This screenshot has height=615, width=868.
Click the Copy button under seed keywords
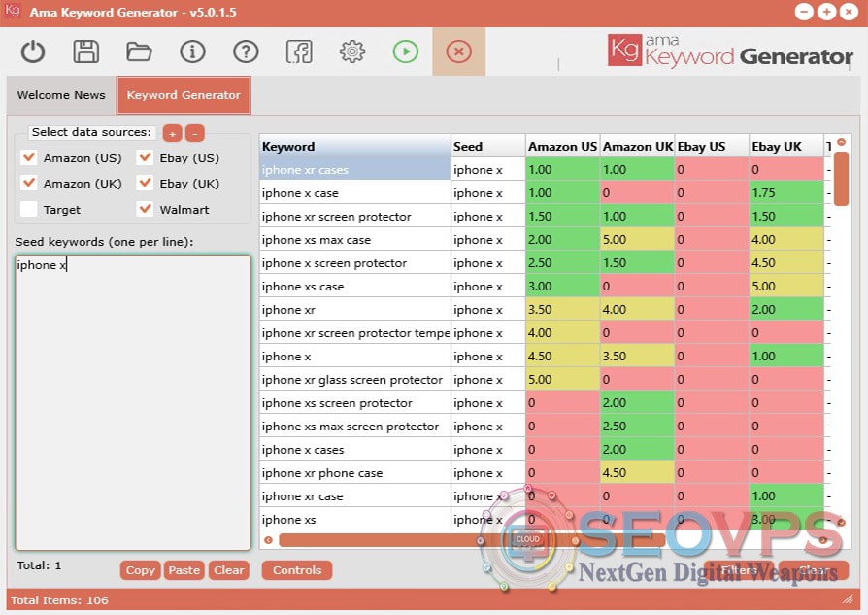coord(140,570)
